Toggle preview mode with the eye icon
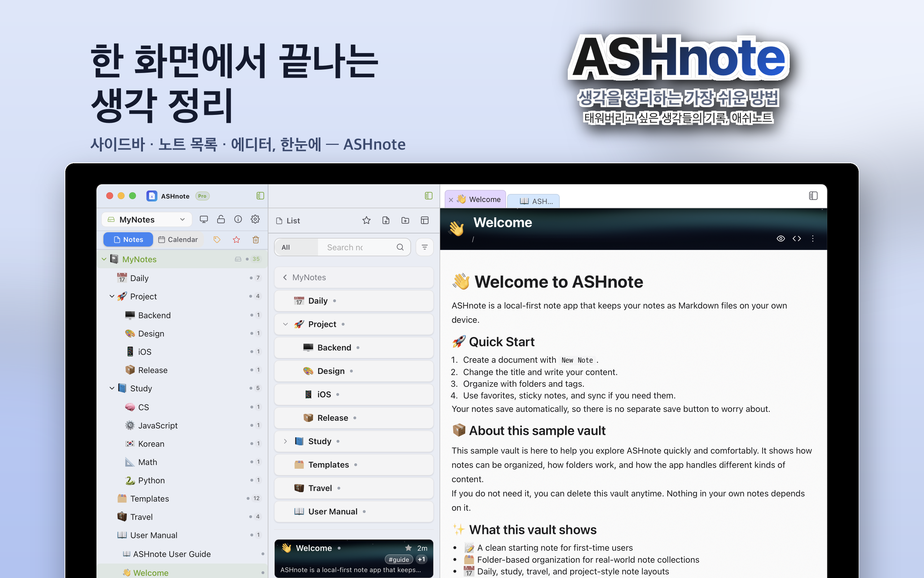This screenshot has height=578, width=924. click(x=780, y=238)
